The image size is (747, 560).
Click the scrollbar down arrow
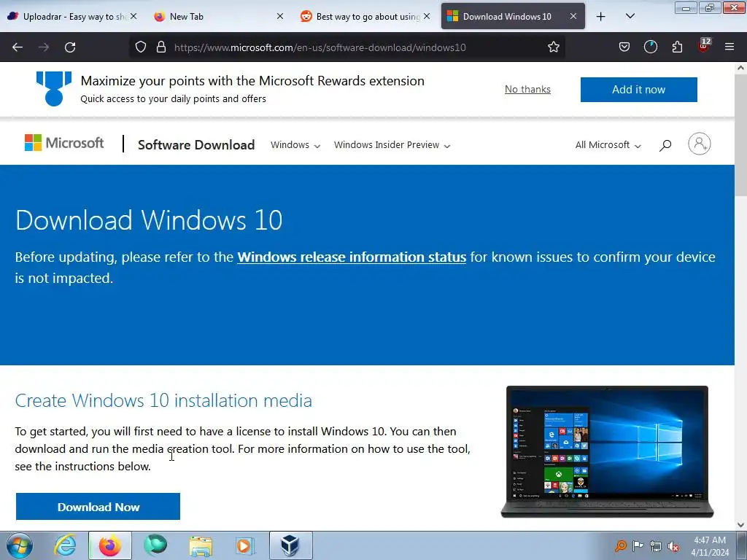click(x=740, y=525)
